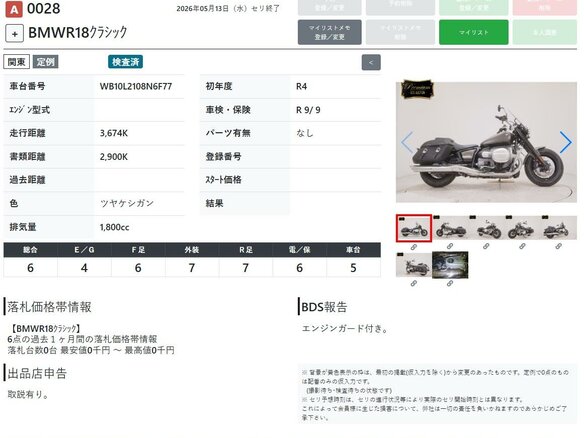This screenshot has width=584, height=438.
Task: Click the first-year value R4
Action: click(x=301, y=86)
